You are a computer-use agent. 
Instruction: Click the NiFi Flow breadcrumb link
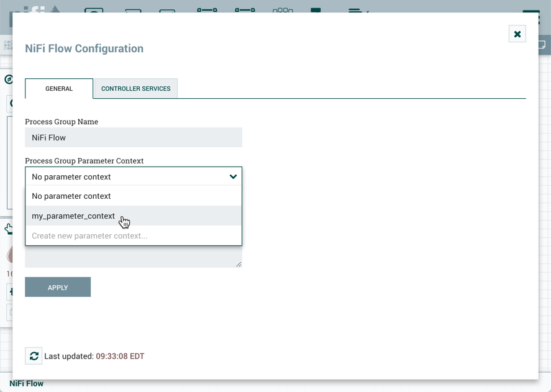coord(27,384)
